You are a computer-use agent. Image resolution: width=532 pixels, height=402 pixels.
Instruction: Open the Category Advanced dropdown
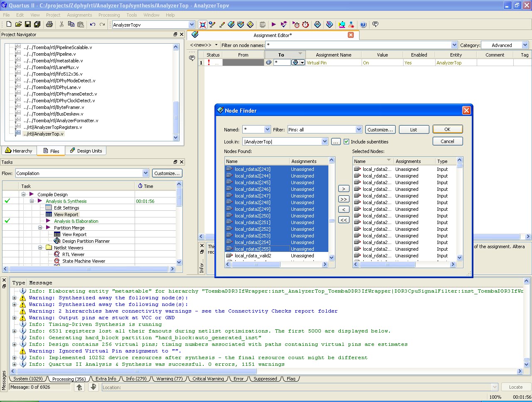pyautogui.click(x=525, y=45)
